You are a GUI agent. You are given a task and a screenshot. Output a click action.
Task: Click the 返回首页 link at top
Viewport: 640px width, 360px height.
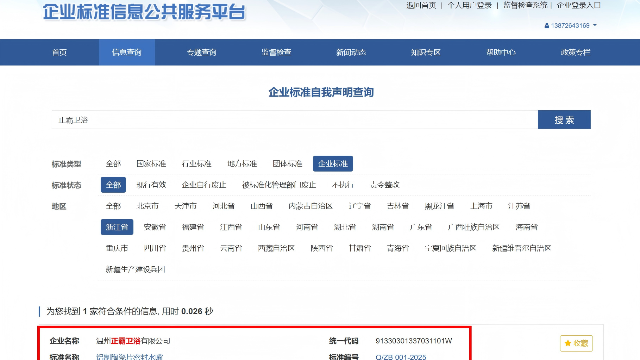coord(421,5)
